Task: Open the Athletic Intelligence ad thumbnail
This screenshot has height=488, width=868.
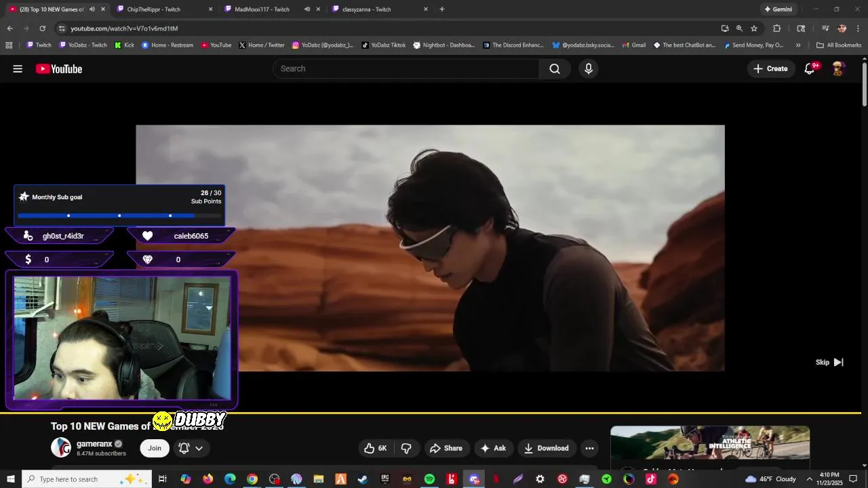Action: pyautogui.click(x=710, y=443)
